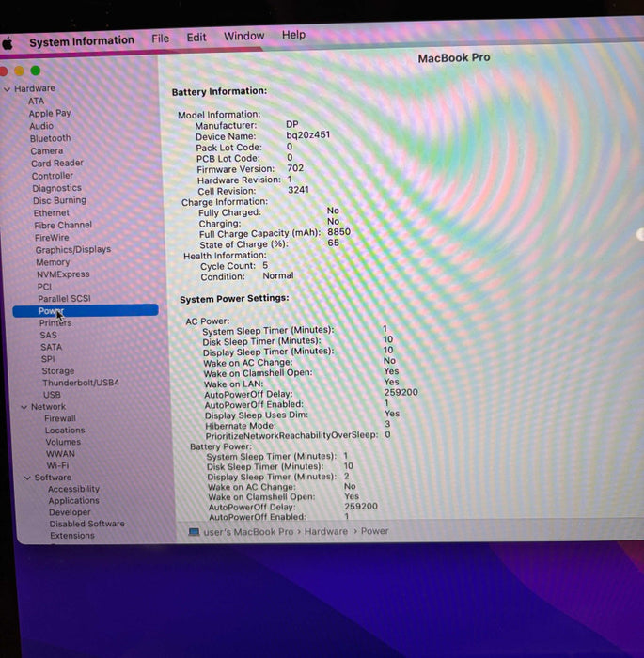The height and width of the screenshot is (658, 644).
Task: Click the System Power Settings heading
Action: click(x=234, y=298)
